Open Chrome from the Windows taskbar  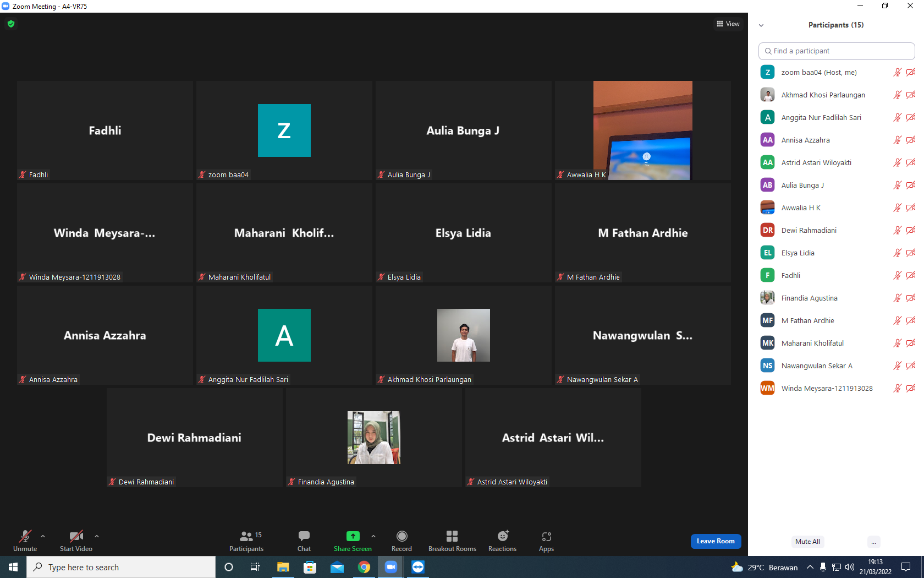364,567
